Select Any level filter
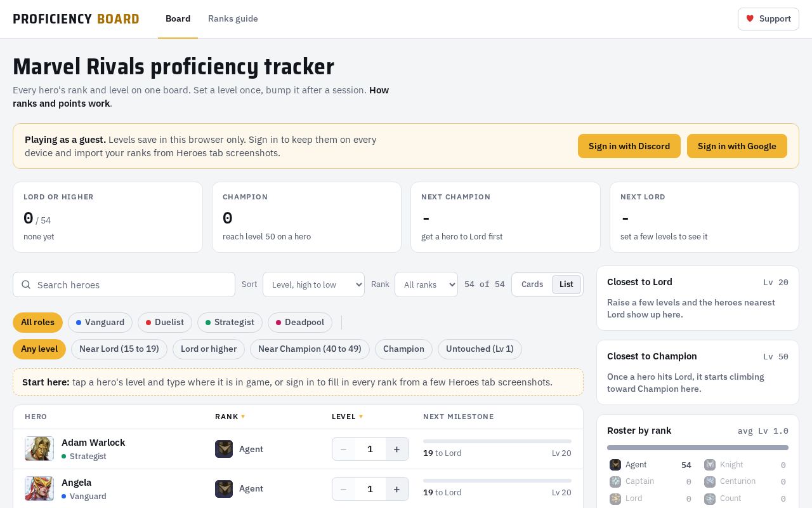812x508 pixels. point(39,349)
